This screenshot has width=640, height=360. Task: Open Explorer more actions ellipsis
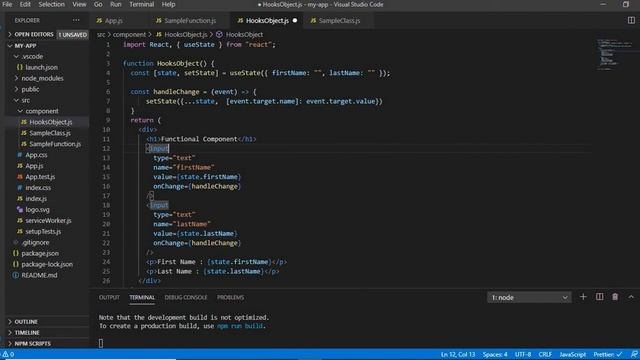[76, 20]
